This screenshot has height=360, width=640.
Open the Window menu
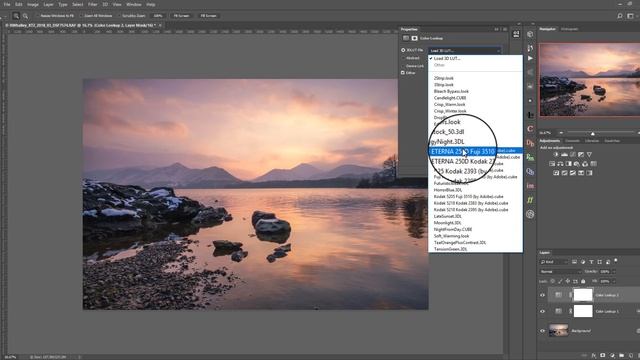pyautogui.click(x=133, y=4)
